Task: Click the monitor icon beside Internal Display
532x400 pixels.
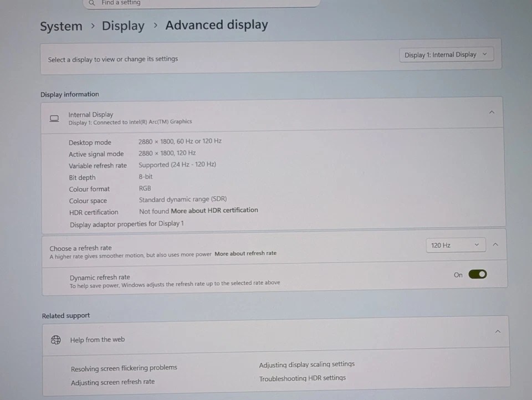Action: coord(54,118)
